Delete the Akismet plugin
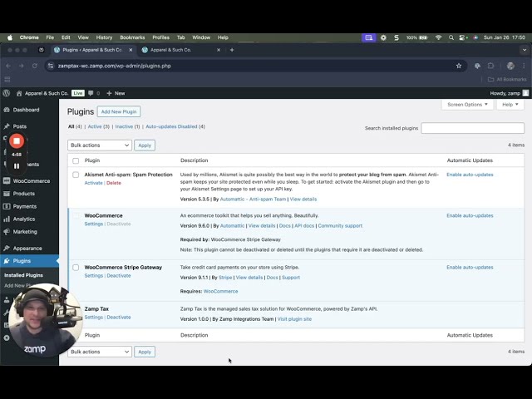Viewport: 532px width, 399px height. [114, 183]
